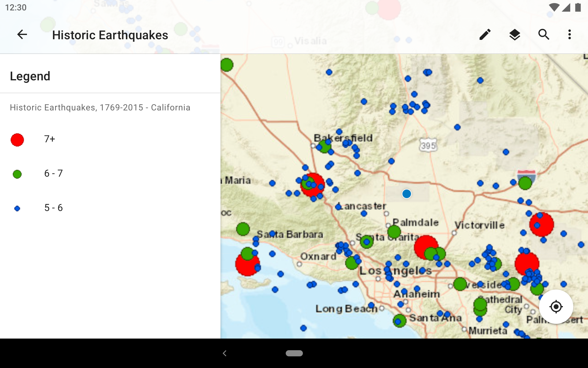Open the edit pencil tool
Viewport: 588px width, 368px height.
485,35
